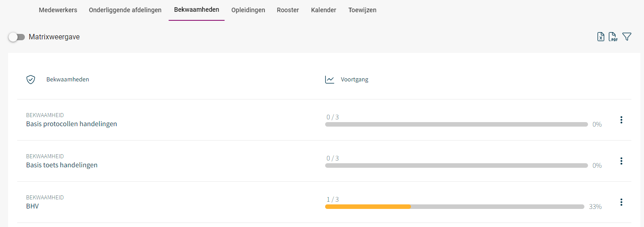Go to the Opleidingen tab
This screenshot has height=227, width=644.
point(248,10)
